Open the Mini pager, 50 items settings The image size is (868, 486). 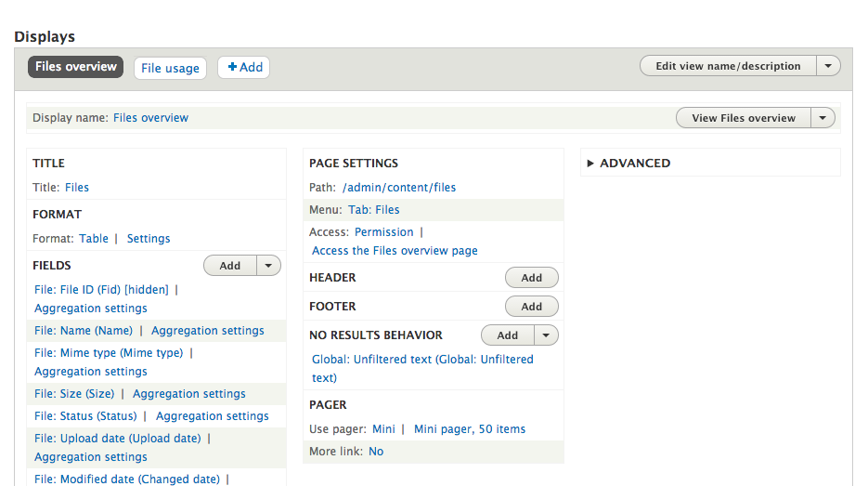[470, 429]
